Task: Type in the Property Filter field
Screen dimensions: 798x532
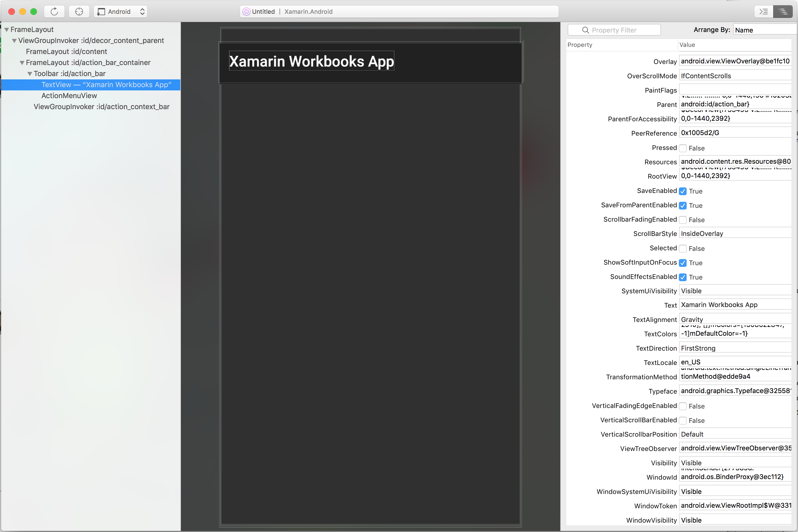Action: pyautogui.click(x=614, y=30)
